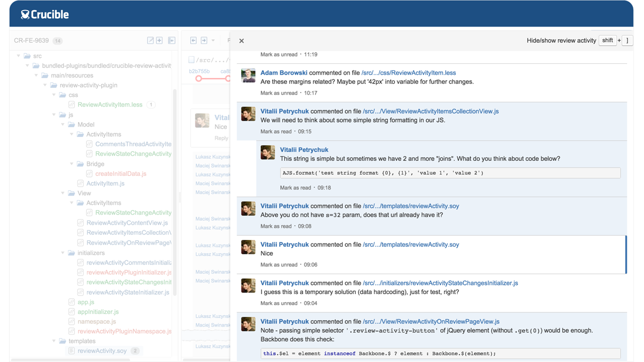
Task: Open /src/.../View/ReviewActivityOnReviewPageView.js link
Action: 431,321
